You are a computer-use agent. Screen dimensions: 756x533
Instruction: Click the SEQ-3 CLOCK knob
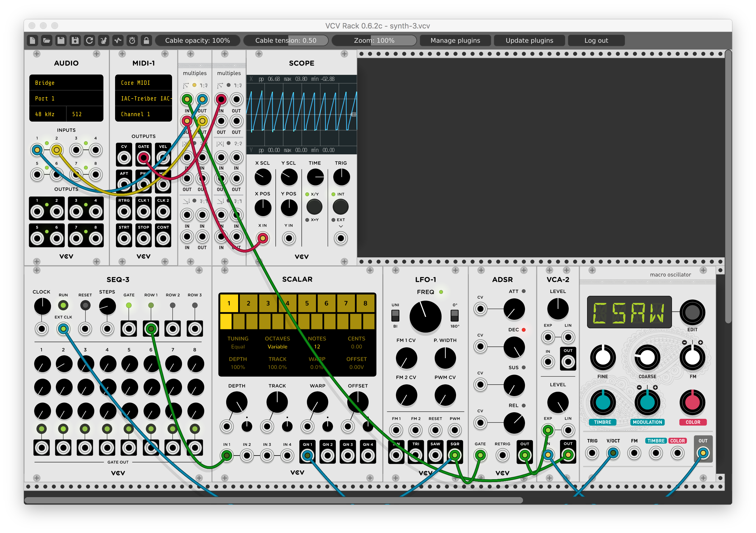point(42,306)
